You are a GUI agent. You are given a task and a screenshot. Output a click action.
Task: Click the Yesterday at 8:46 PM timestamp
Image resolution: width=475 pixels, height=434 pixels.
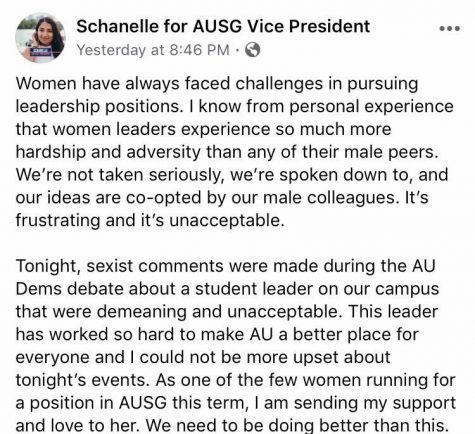point(153,50)
